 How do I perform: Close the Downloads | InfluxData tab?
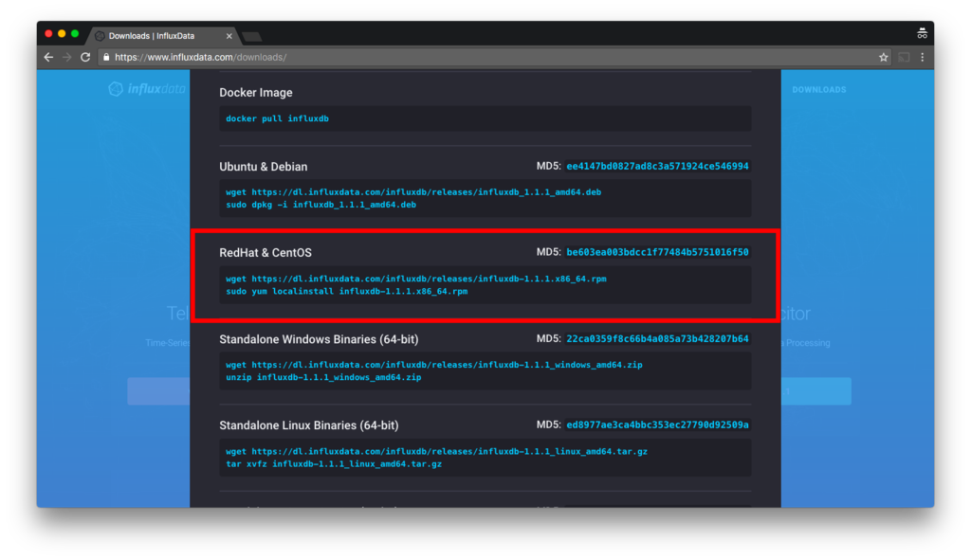pyautogui.click(x=229, y=36)
